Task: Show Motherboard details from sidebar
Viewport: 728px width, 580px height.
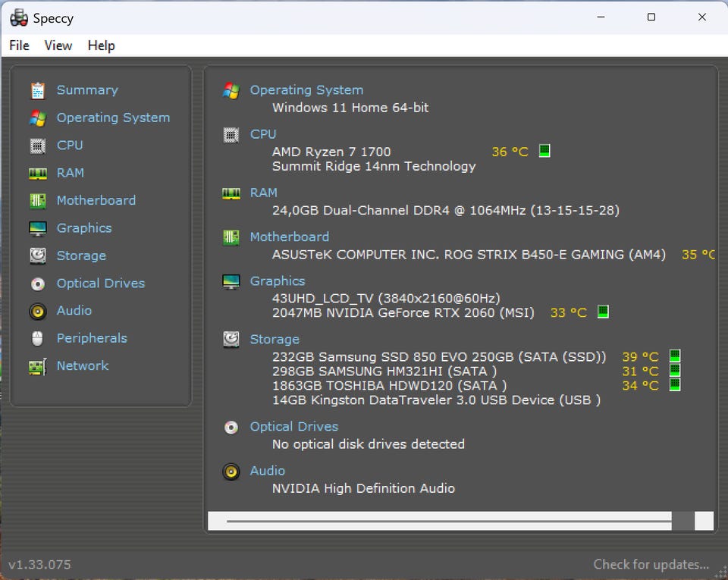Action: point(96,200)
